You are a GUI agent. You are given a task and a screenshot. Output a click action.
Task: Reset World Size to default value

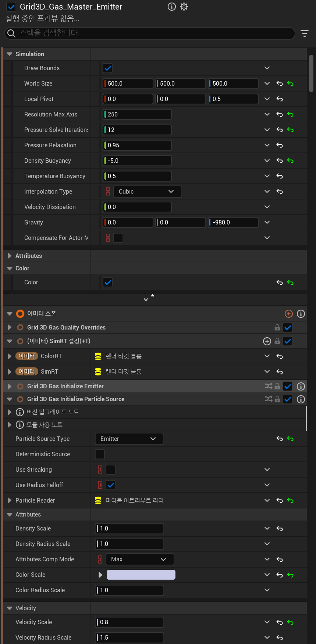pyautogui.click(x=280, y=83)
